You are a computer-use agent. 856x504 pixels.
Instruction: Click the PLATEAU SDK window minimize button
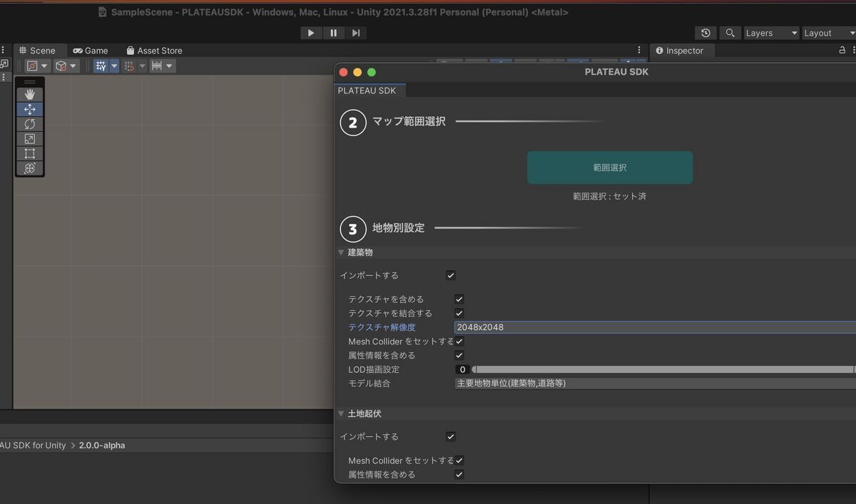357,72
